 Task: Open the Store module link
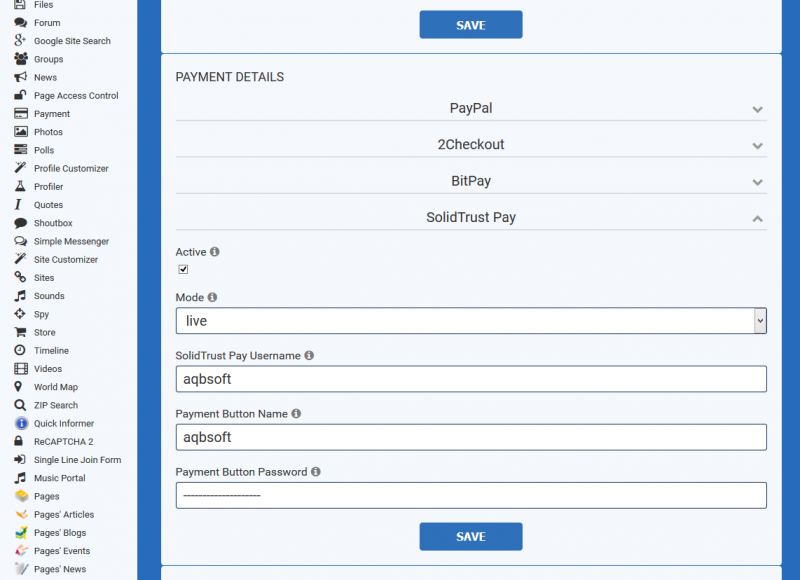tap(44, 332)
